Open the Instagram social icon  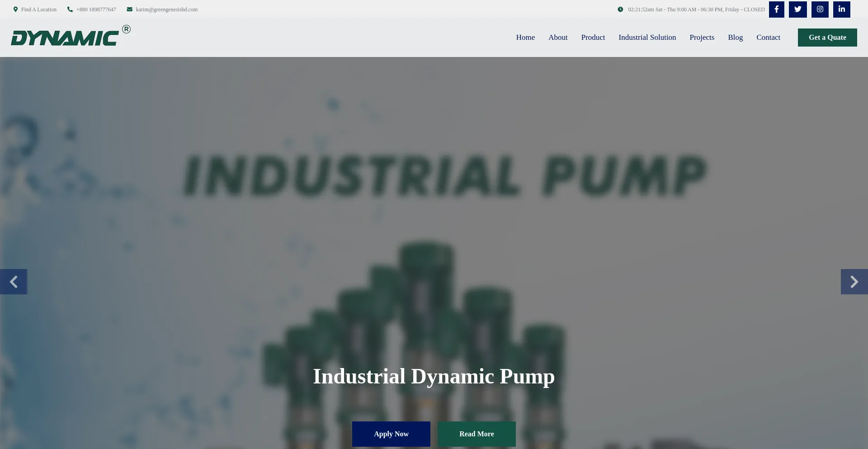tap(820, 9)
